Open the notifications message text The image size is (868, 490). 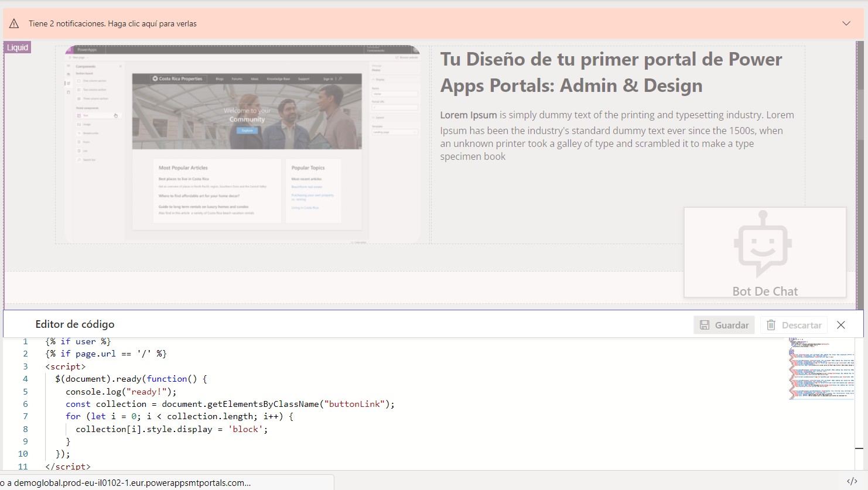(112, 23)
